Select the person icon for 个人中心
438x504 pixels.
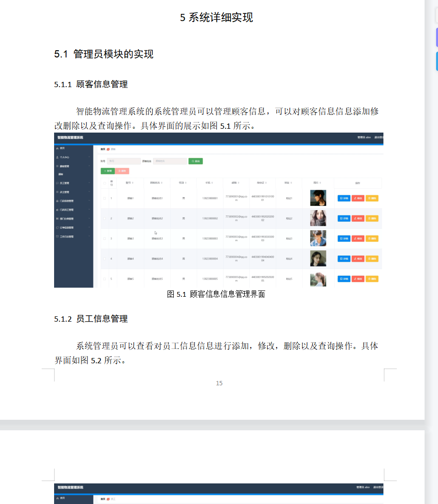coord(57,157)
